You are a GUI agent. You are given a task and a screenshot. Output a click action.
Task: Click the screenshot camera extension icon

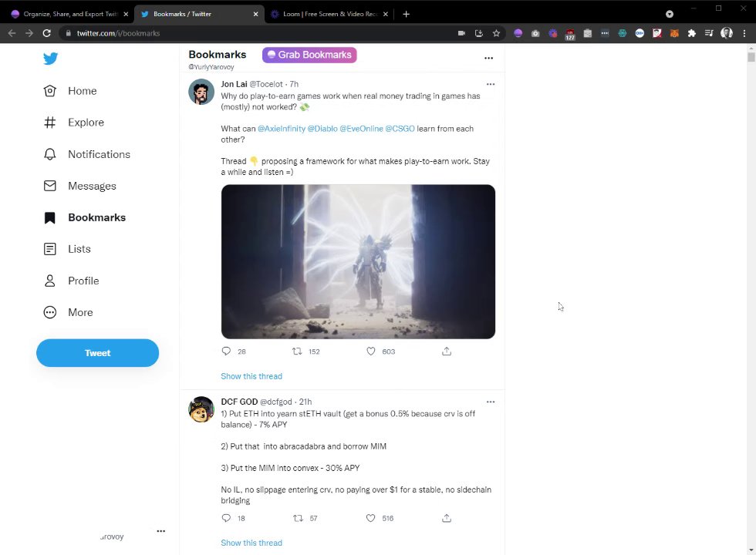pos(535,33)
